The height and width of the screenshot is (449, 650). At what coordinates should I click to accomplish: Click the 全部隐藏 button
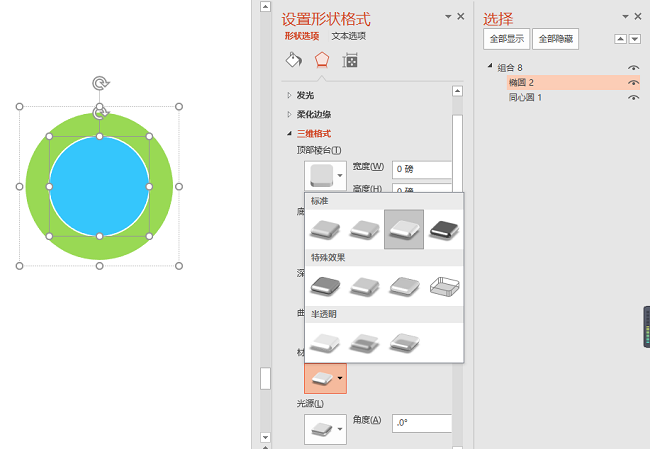pos(555,39)
